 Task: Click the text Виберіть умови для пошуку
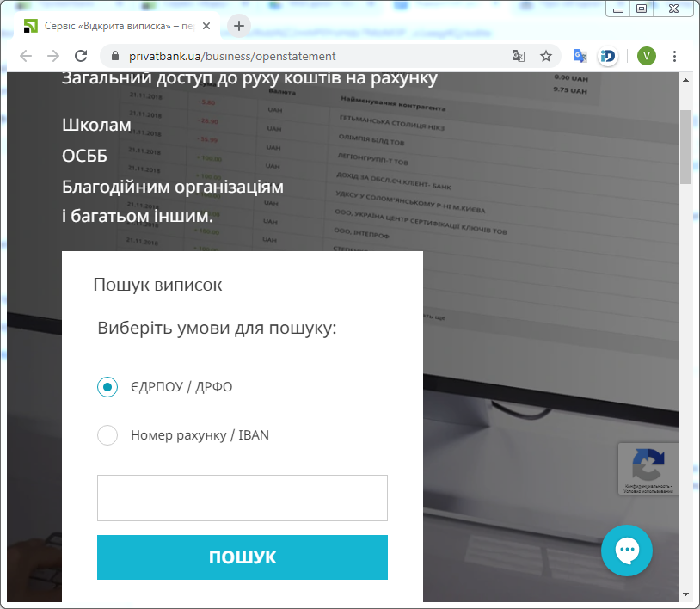click(x=217, y=329)
